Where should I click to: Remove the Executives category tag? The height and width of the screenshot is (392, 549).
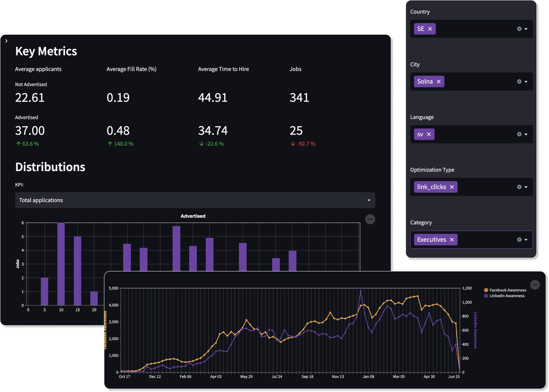tap(452, 240)
